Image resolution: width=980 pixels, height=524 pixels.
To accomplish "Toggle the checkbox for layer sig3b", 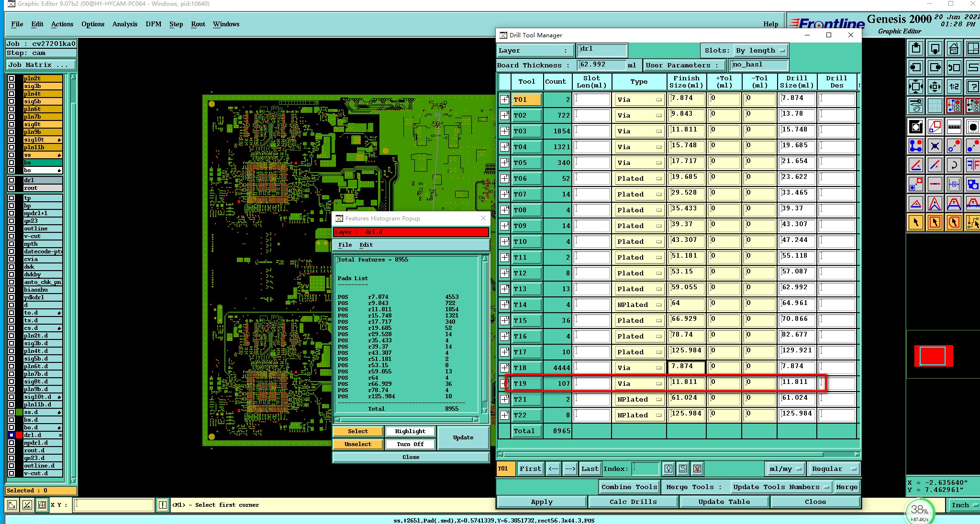I will click(x=11, y=86).
